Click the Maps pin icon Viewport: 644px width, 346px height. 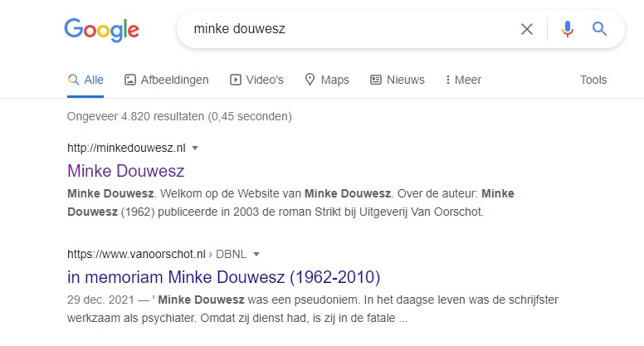(310, 80)
